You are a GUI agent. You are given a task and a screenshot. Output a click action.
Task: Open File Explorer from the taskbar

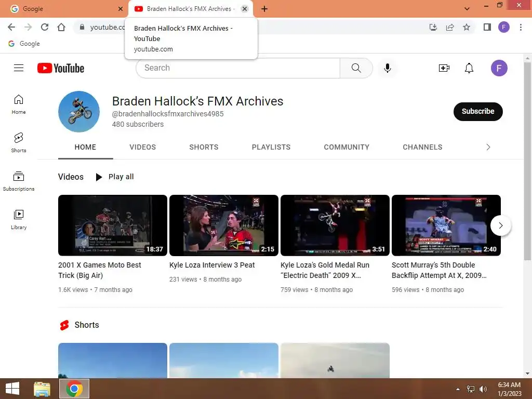(x=42, y=389)
